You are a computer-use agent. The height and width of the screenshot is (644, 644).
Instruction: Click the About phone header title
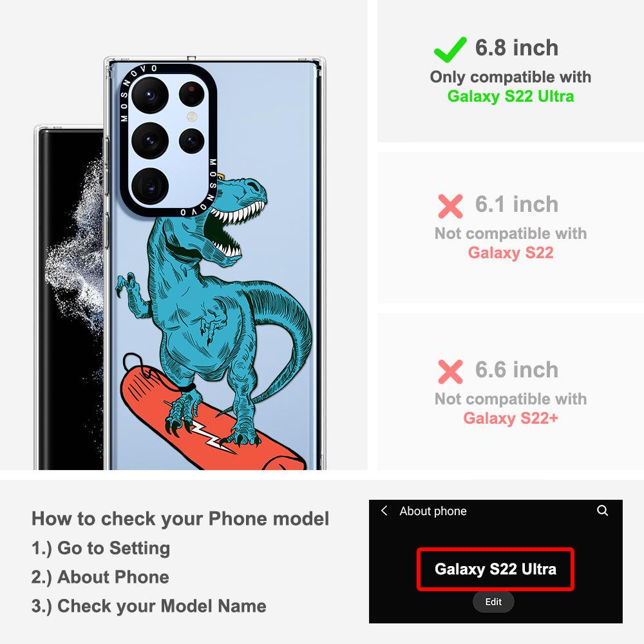point(433,511)
